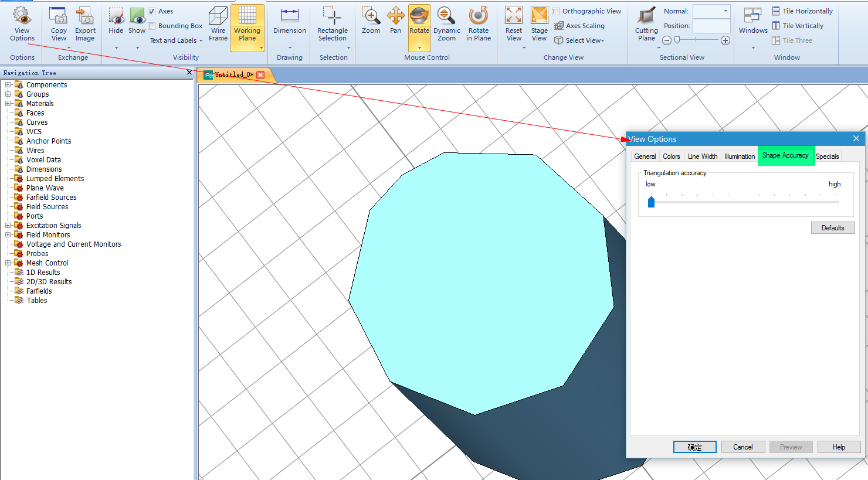
Task: Click the triangulation accuracy slider handle
Action: click(651, 202)
